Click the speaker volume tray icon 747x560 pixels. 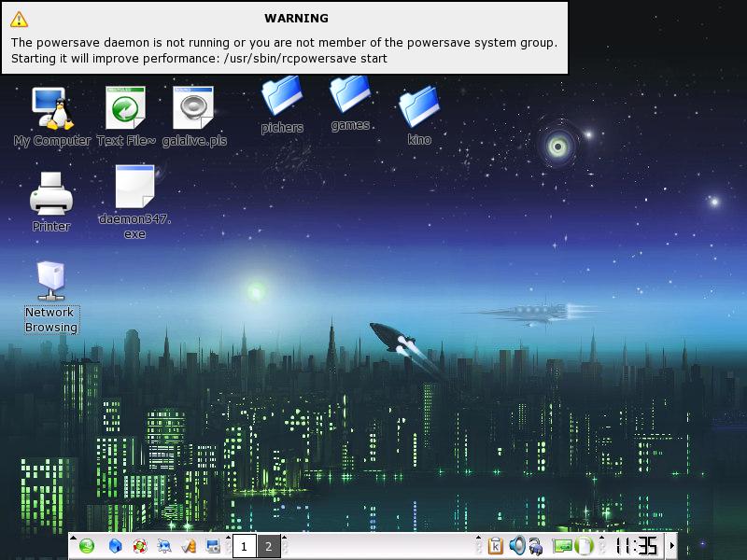point(516,546)
